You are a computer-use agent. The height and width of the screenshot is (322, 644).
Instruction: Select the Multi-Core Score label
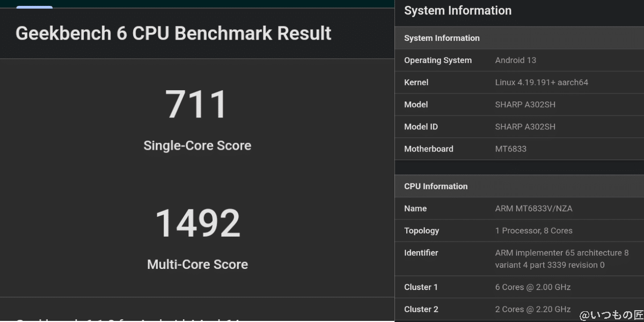(x=197, y=264)
